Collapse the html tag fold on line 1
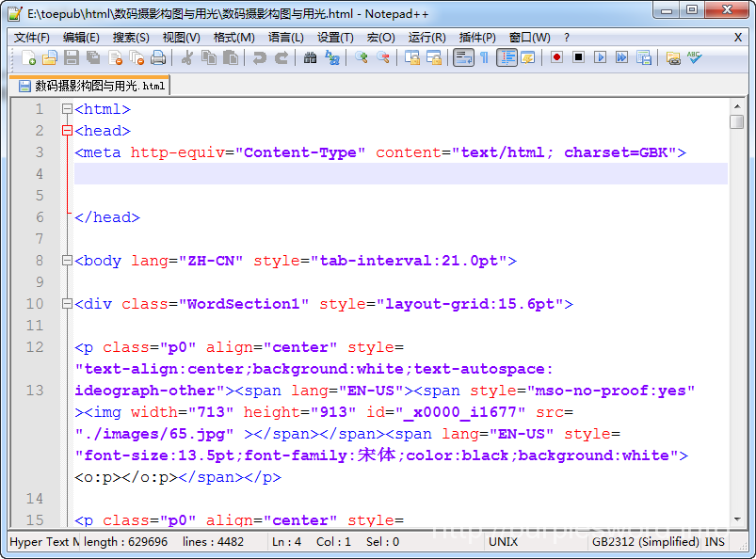The width and height of the screenshot is (756, 559). click(67, 109)
